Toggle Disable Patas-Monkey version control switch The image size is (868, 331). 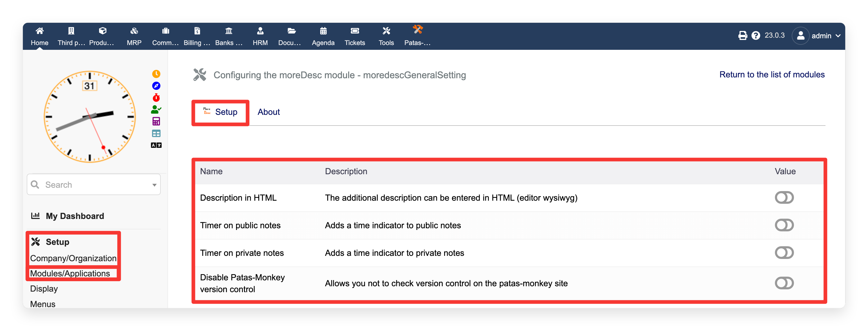pyautogui.click(x=784, y=283)
